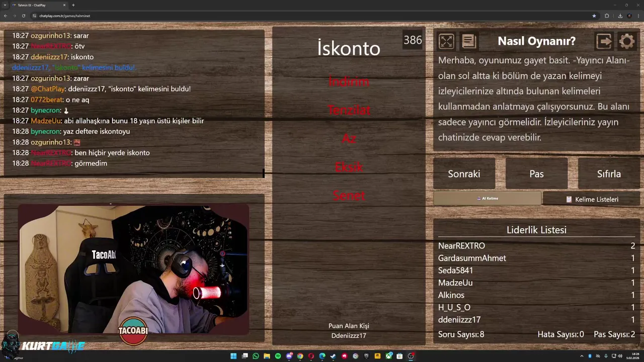The image size is (644, 362).
Task: Click MadzeUu's chat message about 18 yaşın
Action: point(108,121)
